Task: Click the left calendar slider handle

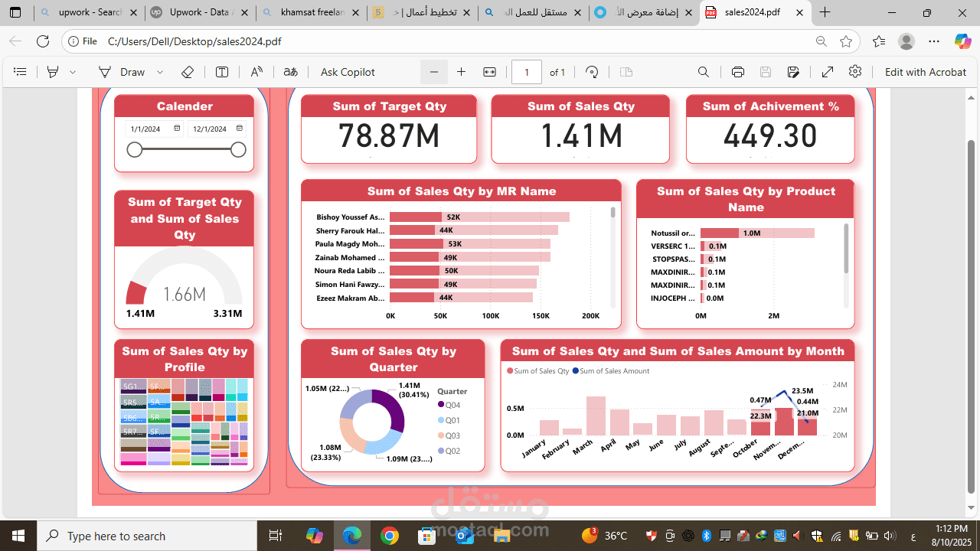Action: pyautogui.click(x=135, y=149)
